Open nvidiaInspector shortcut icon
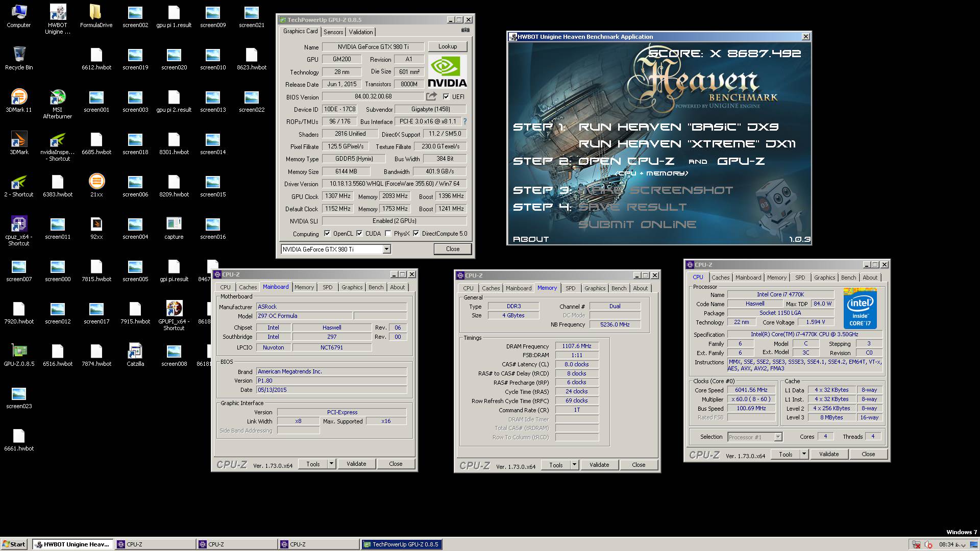Image resolution: width=980 pixels, height=551 pixels. pyautogui.click(x=57, y=146)
